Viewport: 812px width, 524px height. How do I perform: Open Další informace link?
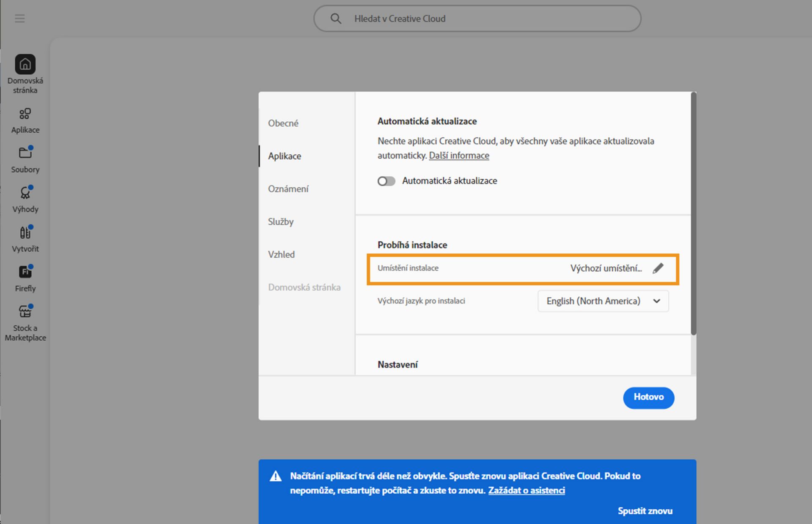[459, 156]
